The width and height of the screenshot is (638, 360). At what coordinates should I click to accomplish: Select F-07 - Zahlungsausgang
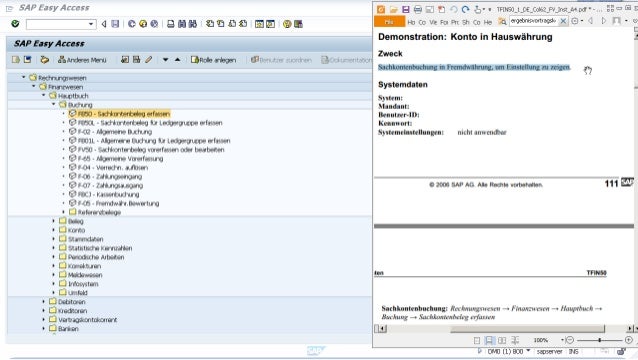[110, 185]
